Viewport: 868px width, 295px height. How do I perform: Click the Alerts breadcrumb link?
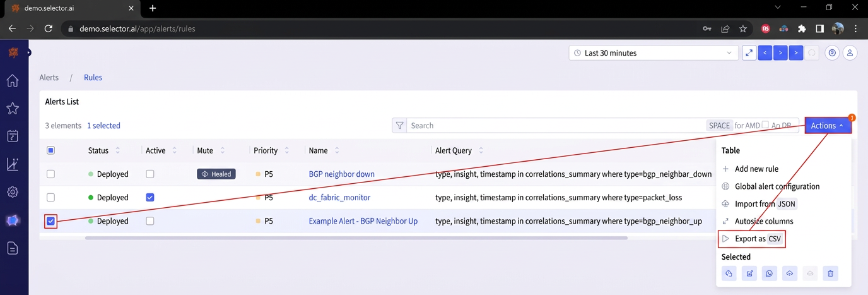[x=49, y=78]
